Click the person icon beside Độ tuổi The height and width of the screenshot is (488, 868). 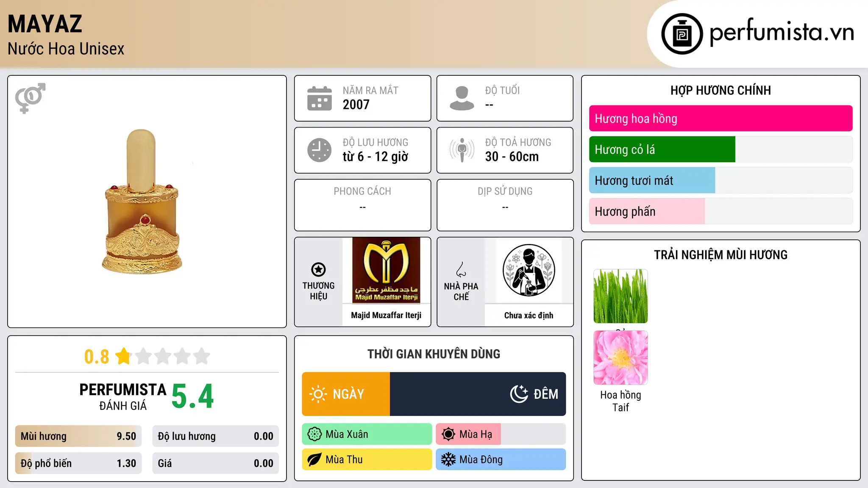tap(462, 98)
